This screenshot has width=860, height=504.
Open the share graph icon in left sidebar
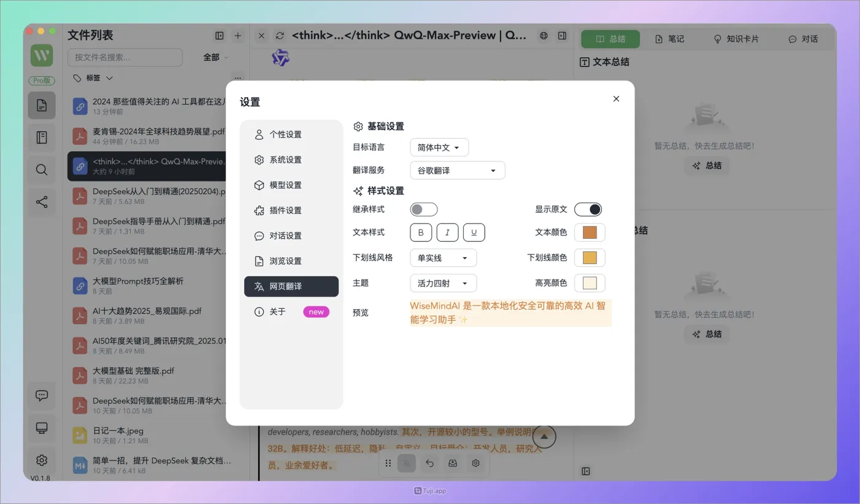coord(42,202)
